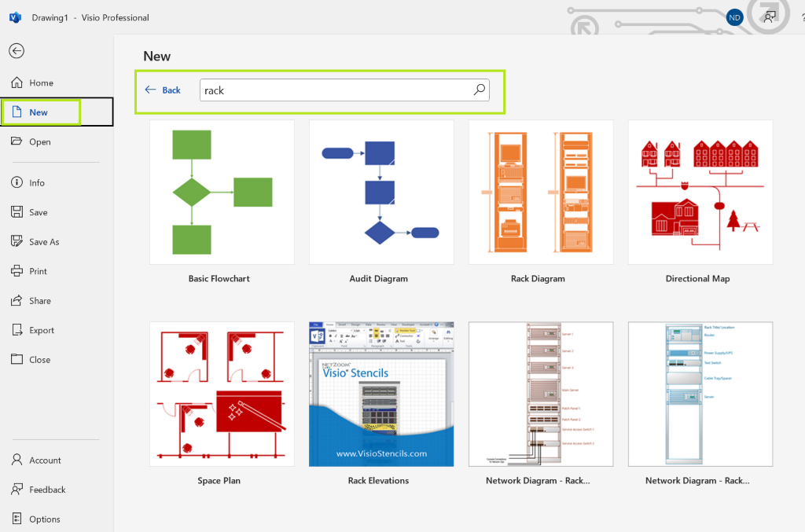Select the Audit Diagram template thumbnail
Screen dimensions: 805x532
[381, 192]
